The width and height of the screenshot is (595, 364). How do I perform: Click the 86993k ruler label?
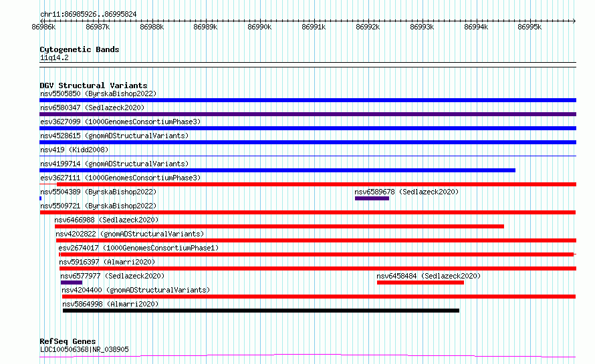[422, 27]
